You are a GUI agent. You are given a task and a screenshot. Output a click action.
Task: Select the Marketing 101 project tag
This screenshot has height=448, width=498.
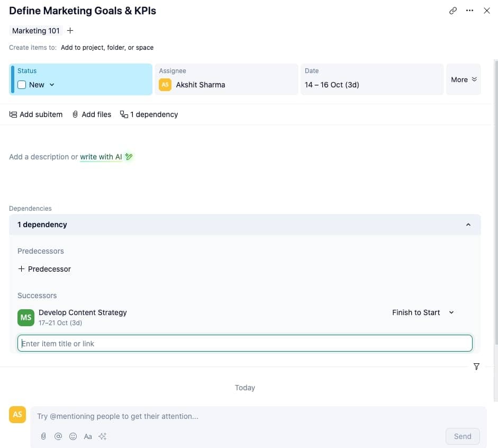[35, 30]
